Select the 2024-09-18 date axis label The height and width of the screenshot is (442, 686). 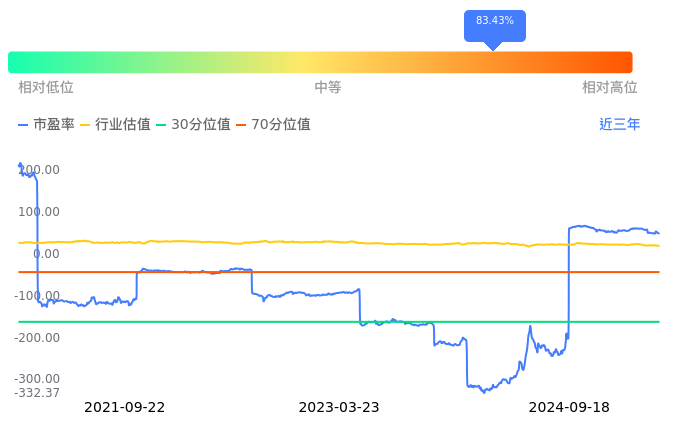pyautogui.click(x=569, y=407)
